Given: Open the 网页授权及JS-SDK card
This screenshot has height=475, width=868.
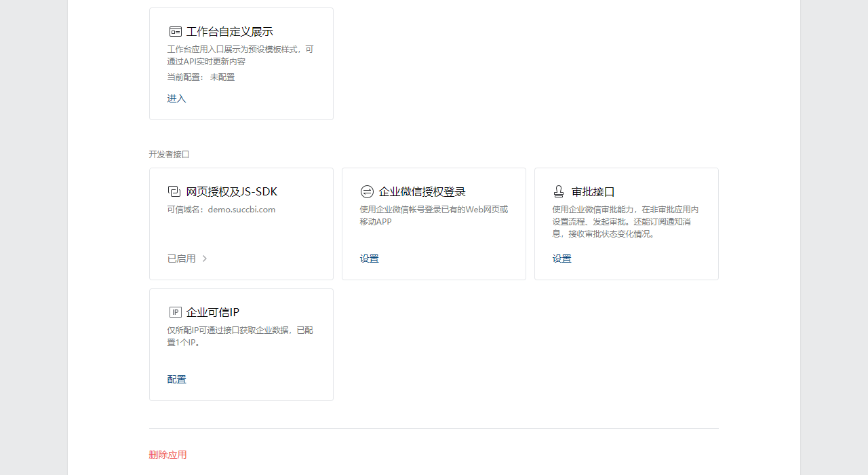Looking at the screenshot, I should coord(241,224).
